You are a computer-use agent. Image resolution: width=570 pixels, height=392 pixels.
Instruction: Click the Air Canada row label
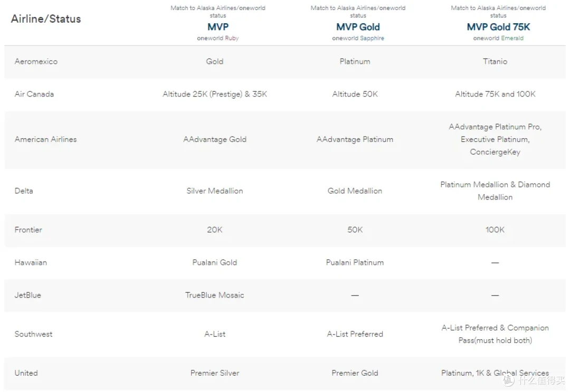34,94
